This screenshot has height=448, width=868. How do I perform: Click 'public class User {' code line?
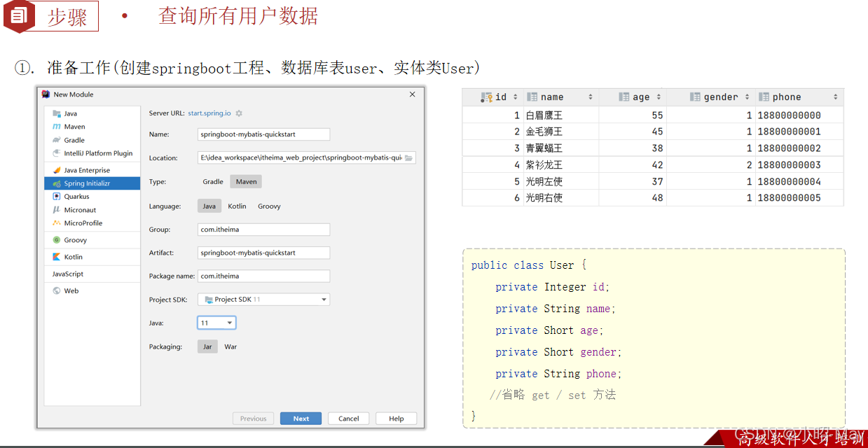click(529, 265)
